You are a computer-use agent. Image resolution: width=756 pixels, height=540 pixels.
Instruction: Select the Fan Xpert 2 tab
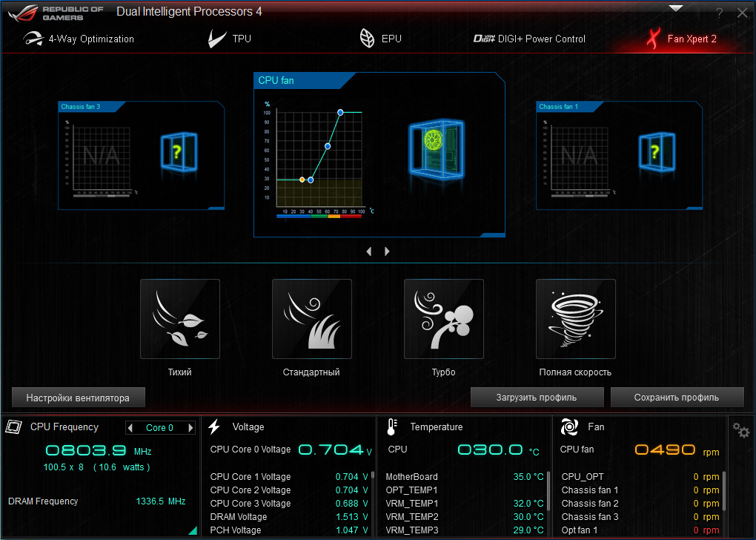tap(682, 39)
